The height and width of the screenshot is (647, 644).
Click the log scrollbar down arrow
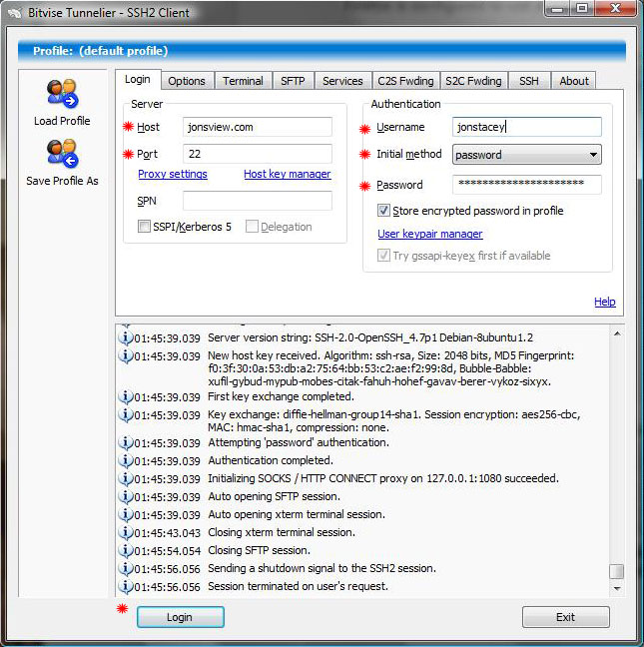click(x=617, y=588)
